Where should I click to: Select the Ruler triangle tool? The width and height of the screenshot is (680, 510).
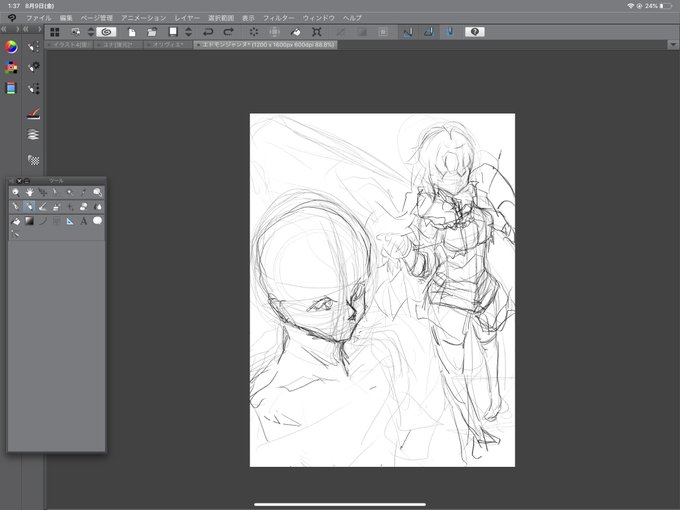(70, 221)
